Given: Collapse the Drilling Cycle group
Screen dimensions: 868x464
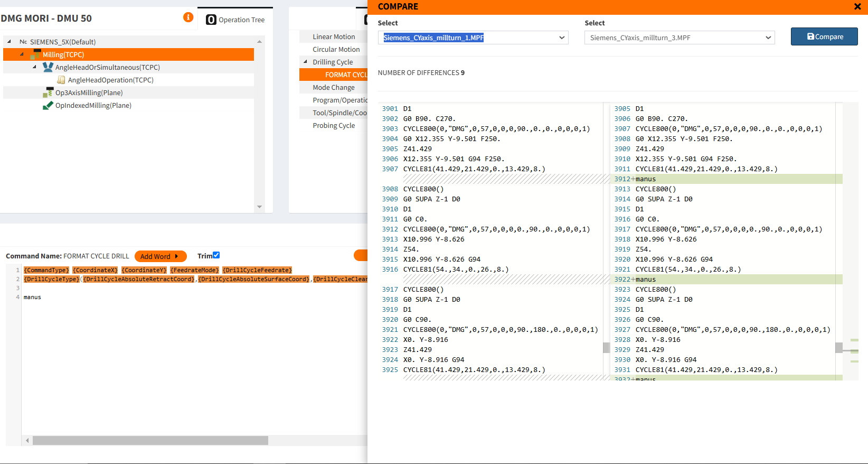Looking at the screenshot, I should (x=305, y=62).
